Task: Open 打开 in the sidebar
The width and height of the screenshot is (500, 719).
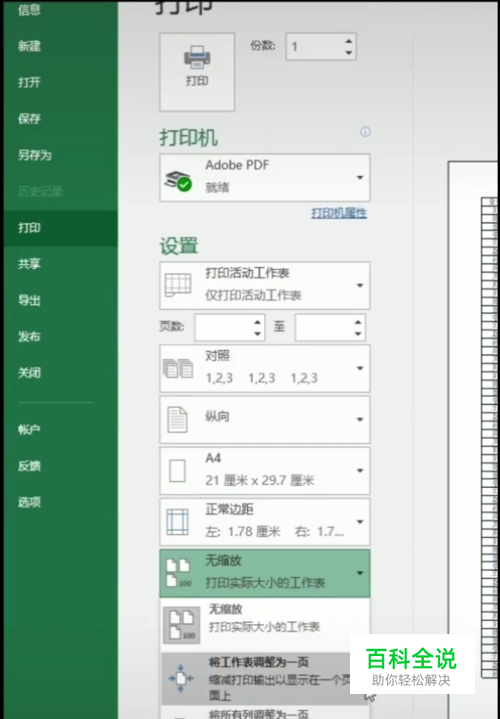Action: point(29,82)
